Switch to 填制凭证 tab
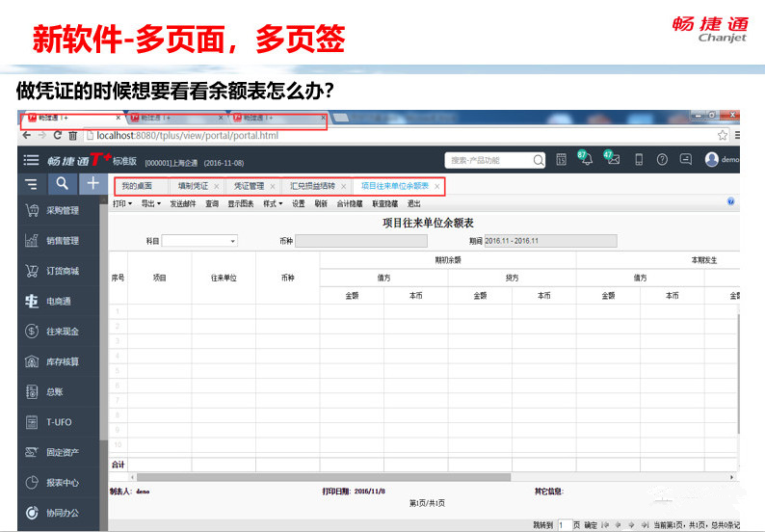The image size is (765, 532). point(194,186)
